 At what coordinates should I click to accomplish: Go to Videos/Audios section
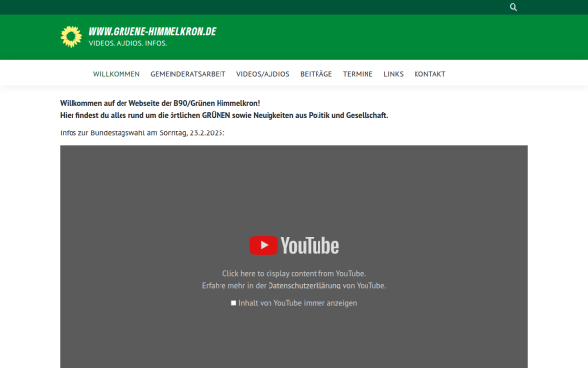point(263,74)
